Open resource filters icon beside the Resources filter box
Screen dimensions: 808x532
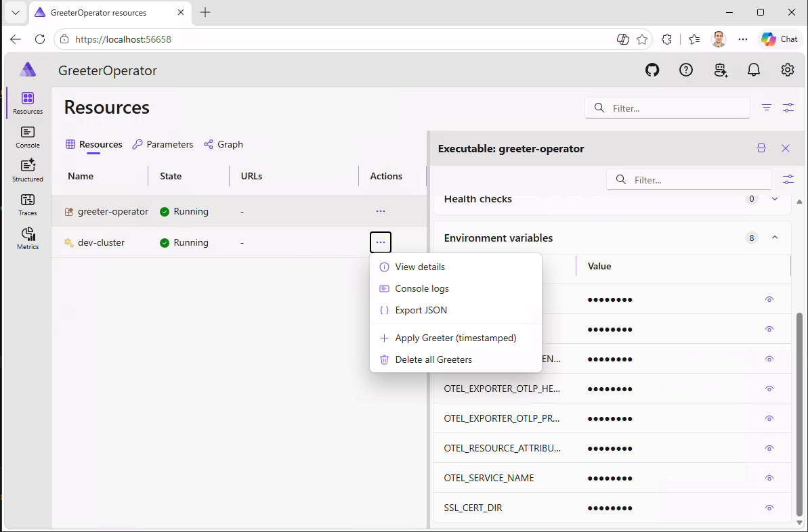[767, 108]
